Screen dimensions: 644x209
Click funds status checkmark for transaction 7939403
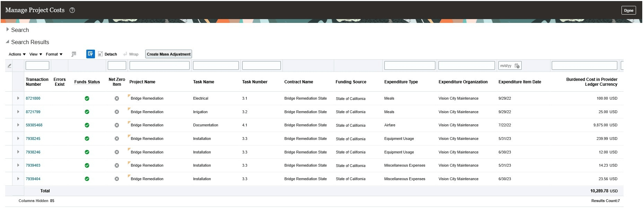point(87,166)
